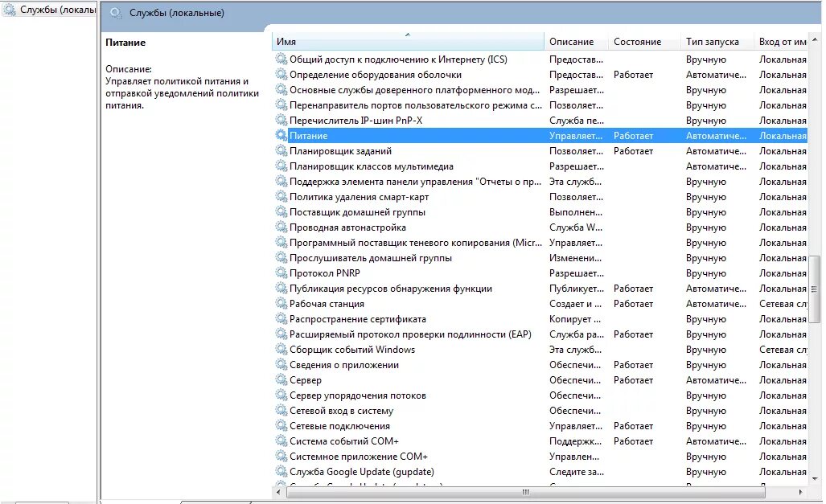Click the vertical scrollbar down arrow

(815, 479)
